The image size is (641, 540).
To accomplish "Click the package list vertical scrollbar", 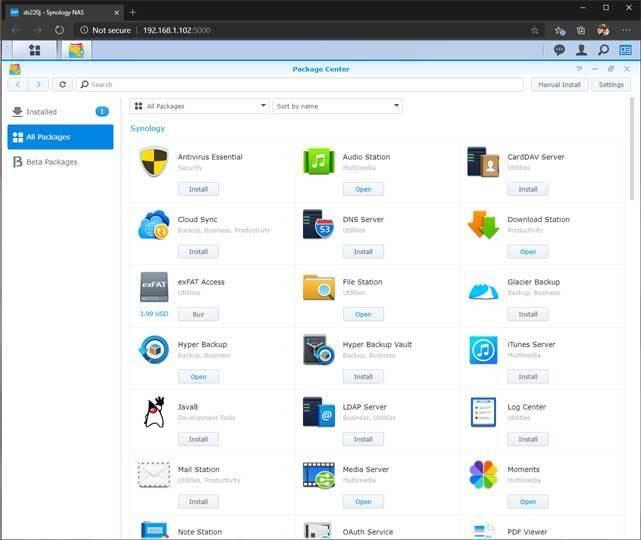I will click(x=632, y=148).
